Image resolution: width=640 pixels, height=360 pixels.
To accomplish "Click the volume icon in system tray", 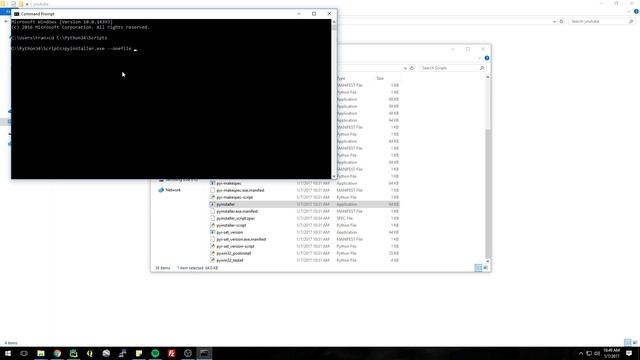I will coord(597,353).
